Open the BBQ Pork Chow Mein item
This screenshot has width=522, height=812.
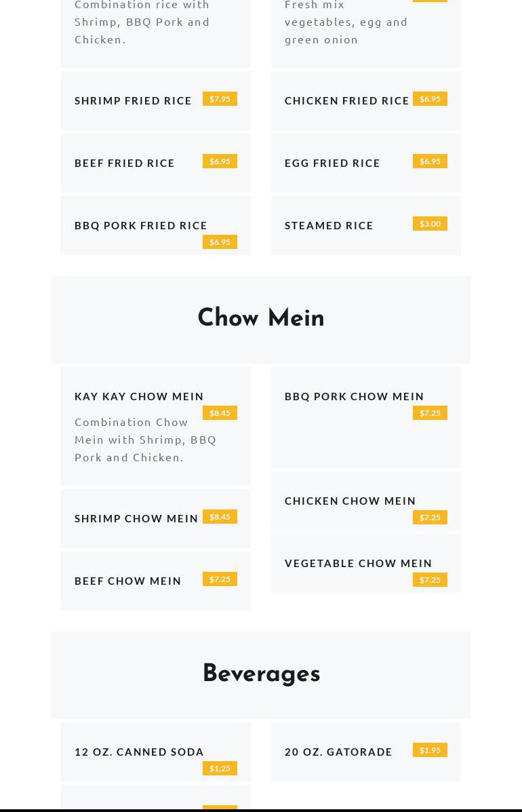click(354, 396)
